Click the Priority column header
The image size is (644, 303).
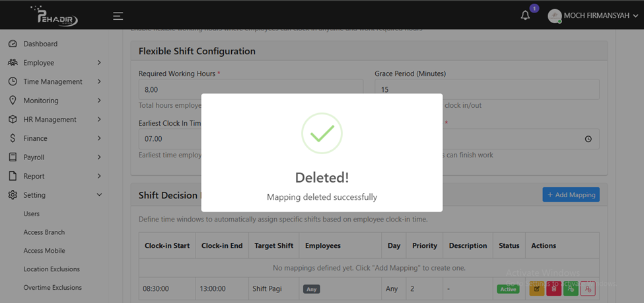tap(425, 245)
